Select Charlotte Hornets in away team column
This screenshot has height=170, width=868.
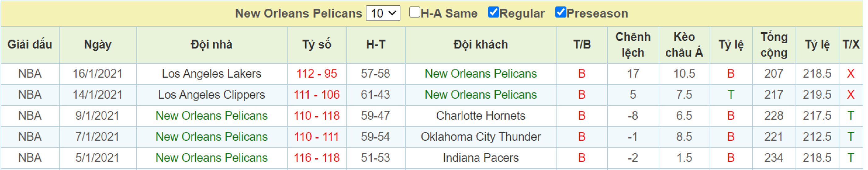click(481, 116)
